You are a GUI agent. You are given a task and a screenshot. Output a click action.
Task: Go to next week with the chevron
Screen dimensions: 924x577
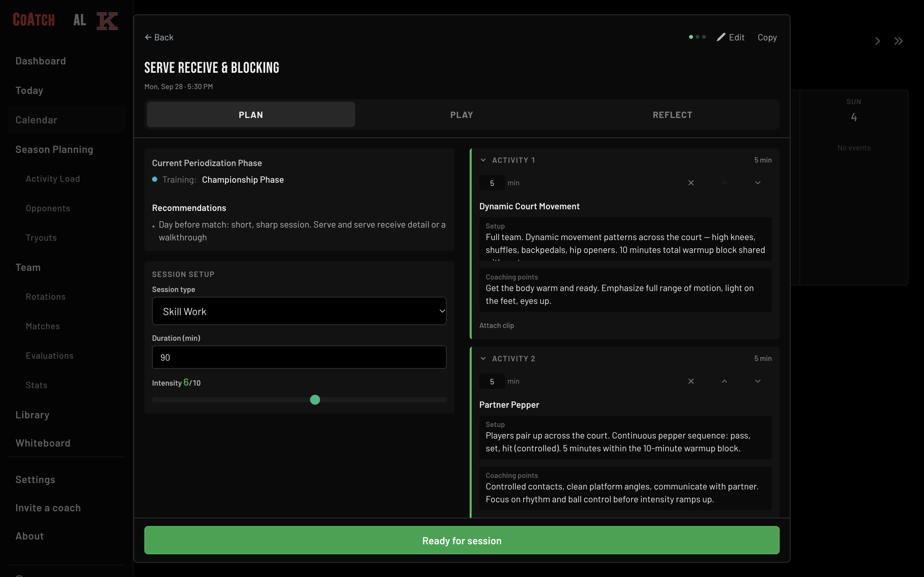(x=877, y=41)
